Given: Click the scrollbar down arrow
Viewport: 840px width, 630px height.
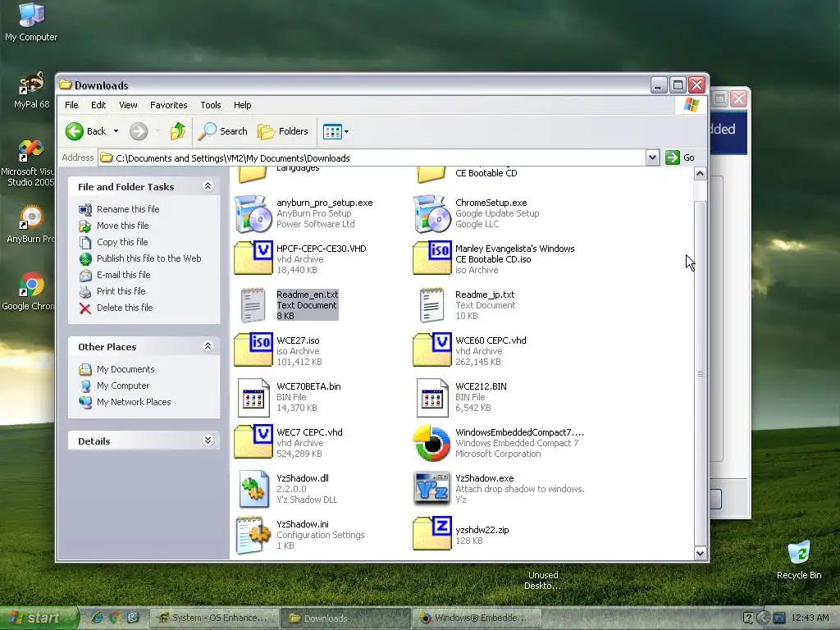Looking at the screenshot, I should tap(700, 553).
